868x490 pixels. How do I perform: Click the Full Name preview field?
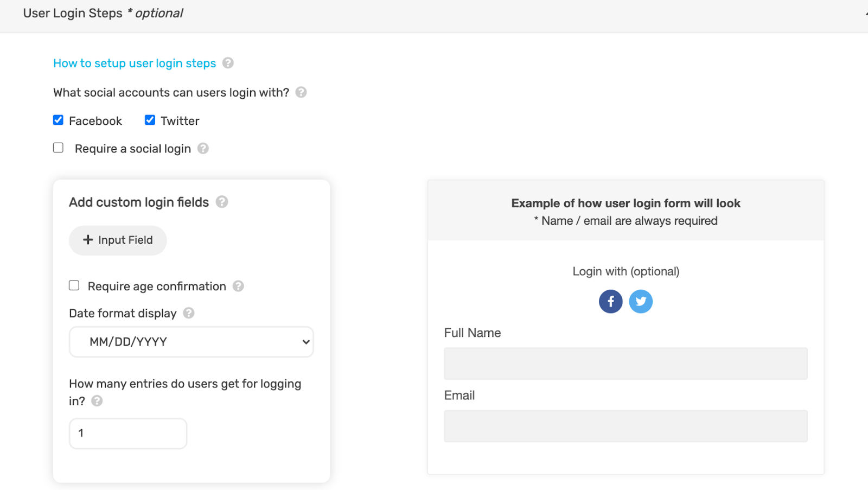[626, 364]
